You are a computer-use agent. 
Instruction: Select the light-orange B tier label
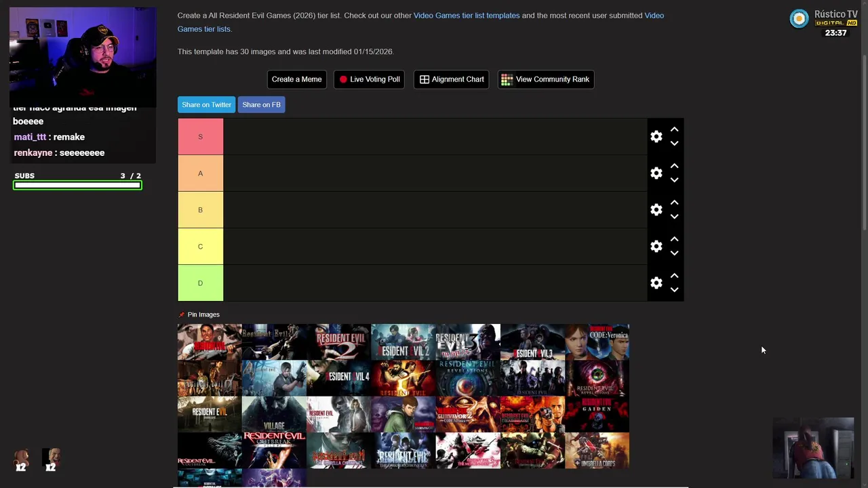200,210
